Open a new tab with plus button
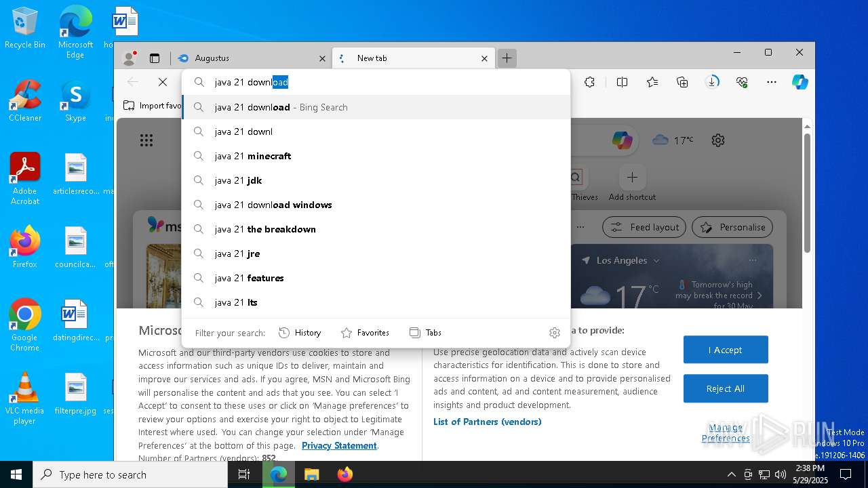Screen dimensions: 868x488 (x=507, y=58)
